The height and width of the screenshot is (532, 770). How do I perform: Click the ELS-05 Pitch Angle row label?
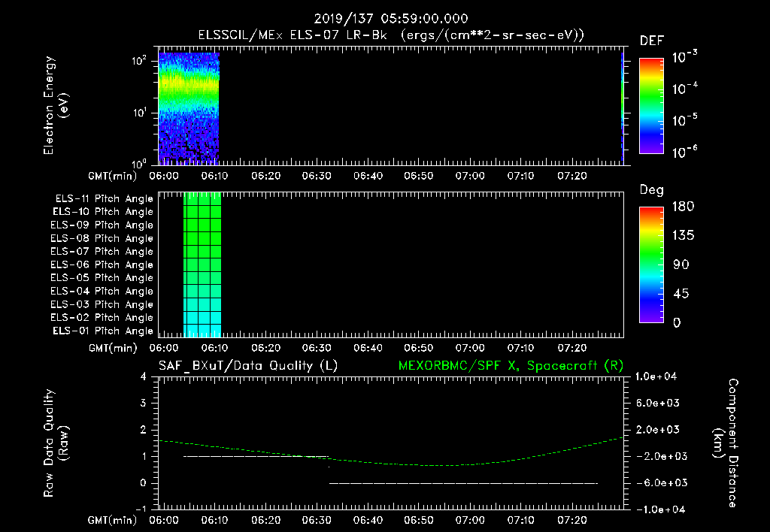pos(102,278)
